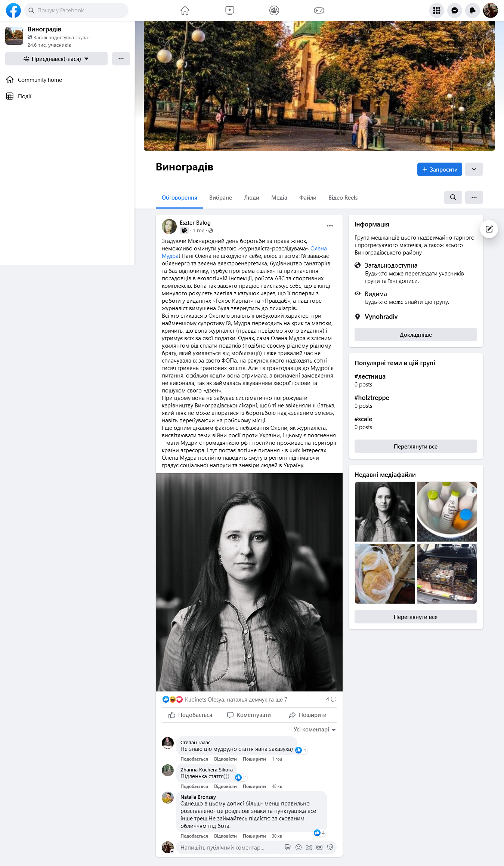Click the new message compose icon
This screenshot has width=504, height=866.
(489, 229)
